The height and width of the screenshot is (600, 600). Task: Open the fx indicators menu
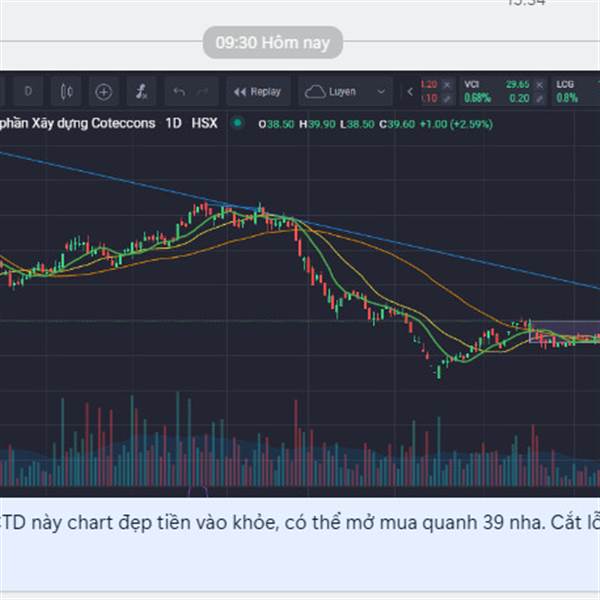141,91
